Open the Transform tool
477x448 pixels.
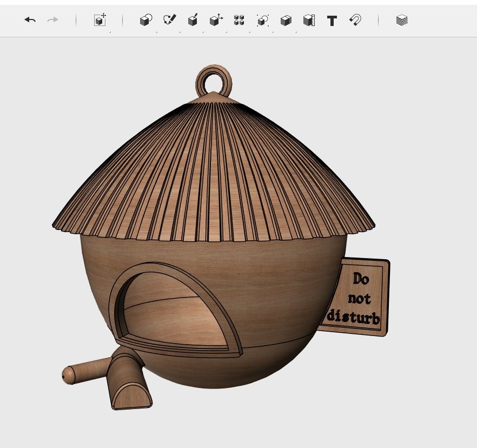pos(100,20)
